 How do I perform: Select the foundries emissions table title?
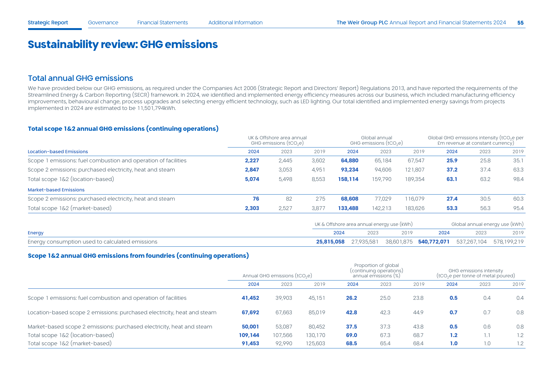pyautogui.click(x=138, y=256)
